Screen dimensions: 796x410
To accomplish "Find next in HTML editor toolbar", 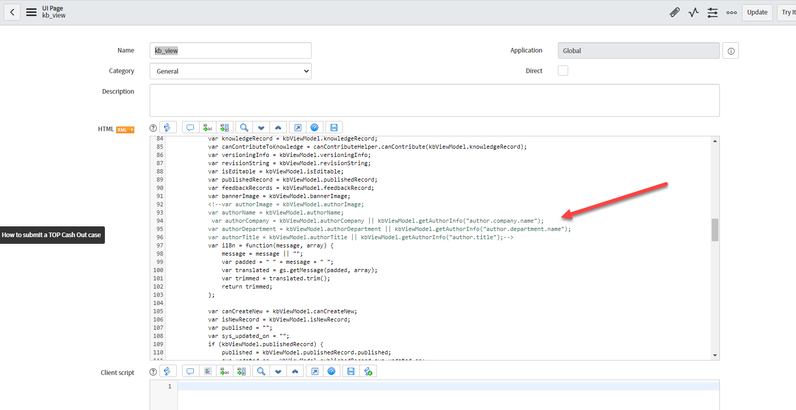I will tap(261, 128).
